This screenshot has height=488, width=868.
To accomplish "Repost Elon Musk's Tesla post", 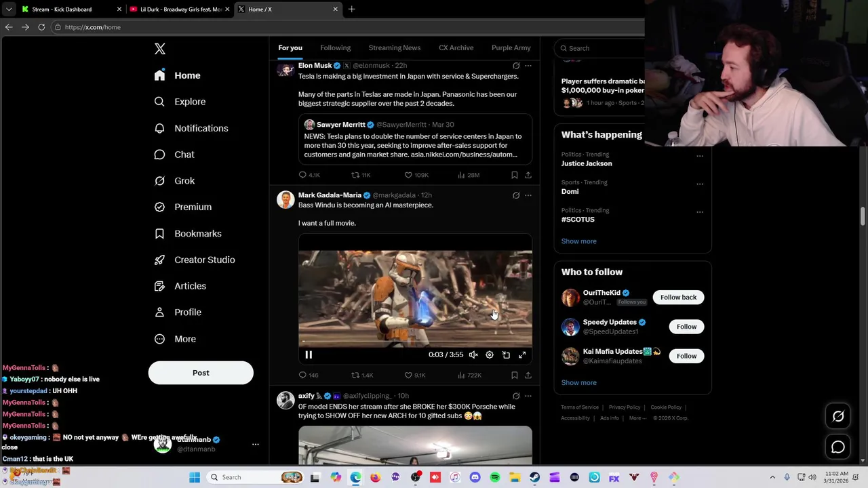I will [361, 175].
